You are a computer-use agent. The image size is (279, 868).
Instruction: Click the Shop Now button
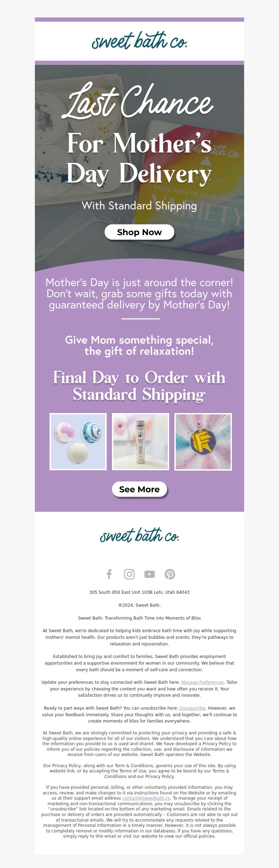[x=139, y=232]
